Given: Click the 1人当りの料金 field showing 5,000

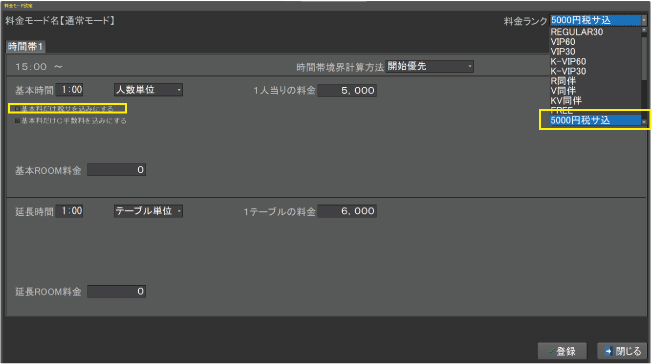Looking at the screenshot, I should pyautogui.click(x=347, y=90).
